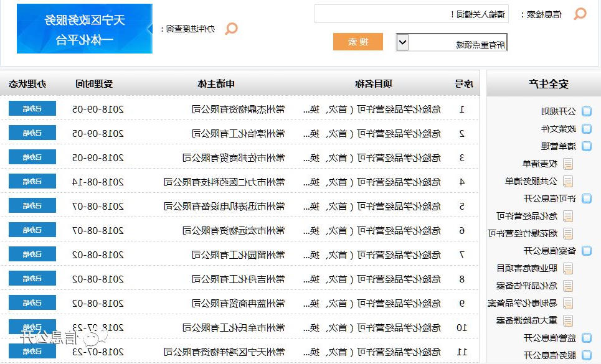Click the magnifier icon beside 信息检索
The height and width of the screenshot is (364, 601).
580,14
